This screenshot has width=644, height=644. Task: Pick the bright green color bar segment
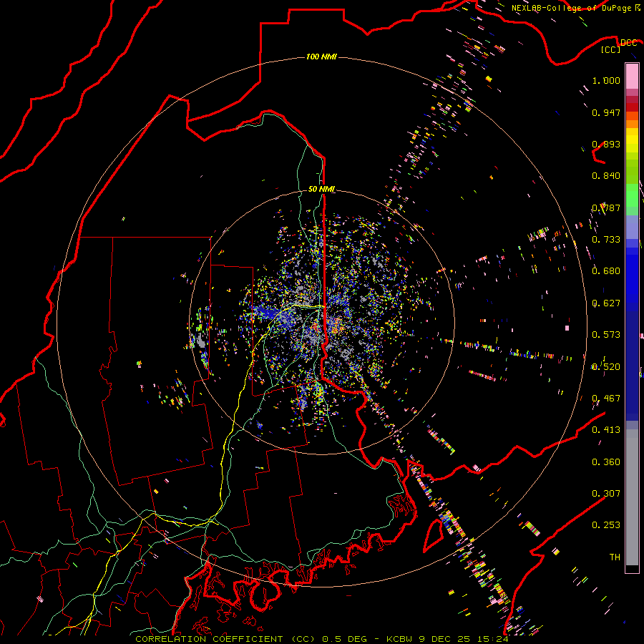(x=632, y=195)
